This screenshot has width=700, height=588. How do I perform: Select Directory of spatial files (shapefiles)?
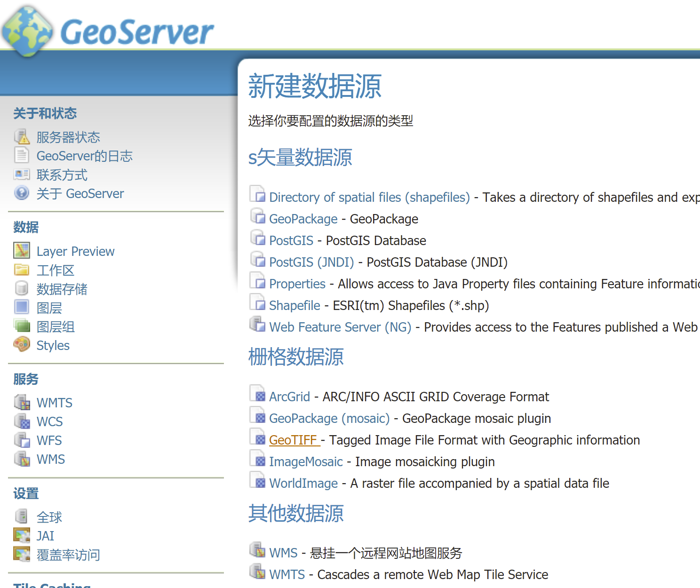pyautogui.click(x=369, y=198)
